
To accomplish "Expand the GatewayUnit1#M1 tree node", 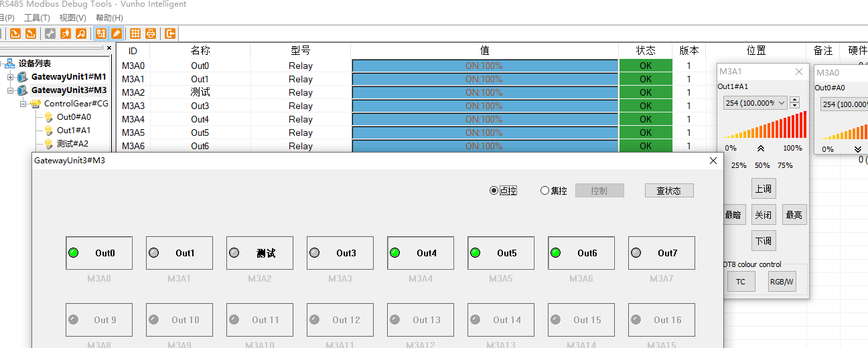I will point(11,77).
